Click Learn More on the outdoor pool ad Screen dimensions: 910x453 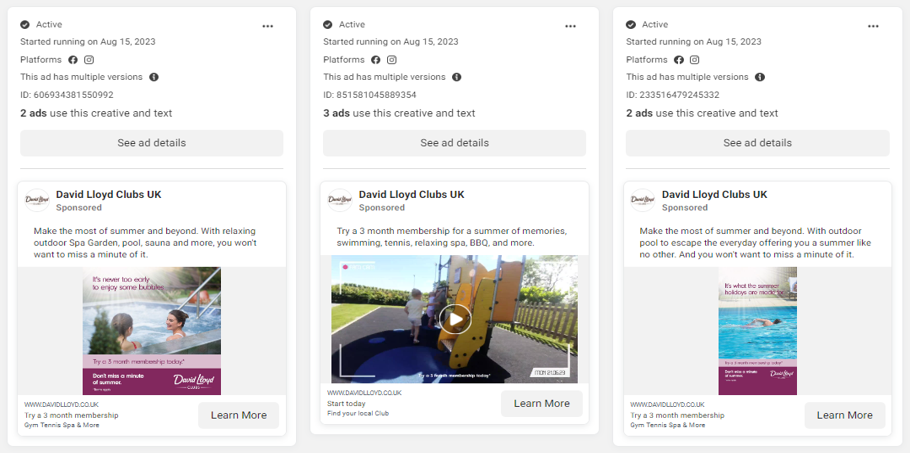click(x=845, y=415)
